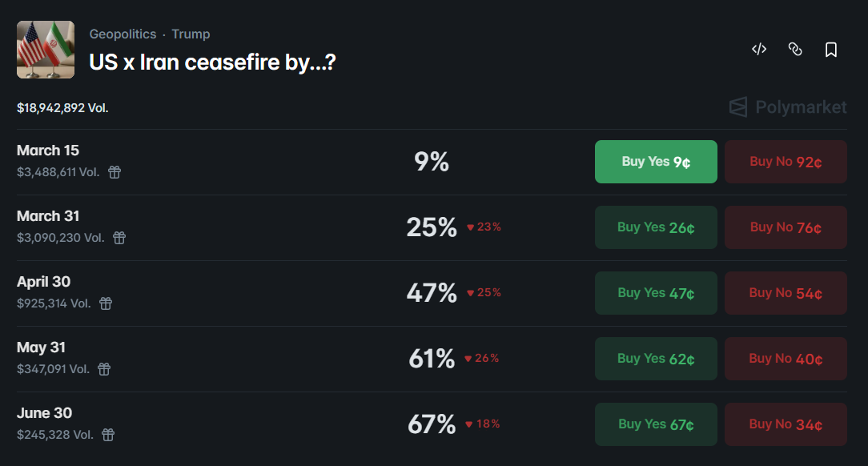This screenshot has width=868, height=466.
Task: Click the flags thumbnail image
Action: (x=46, y=49)
